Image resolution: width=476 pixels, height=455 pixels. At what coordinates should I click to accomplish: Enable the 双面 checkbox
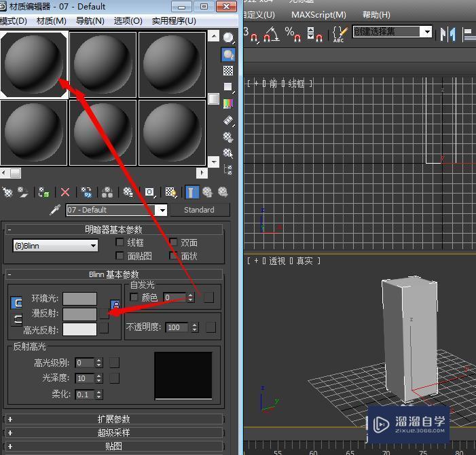pos(173,242)
